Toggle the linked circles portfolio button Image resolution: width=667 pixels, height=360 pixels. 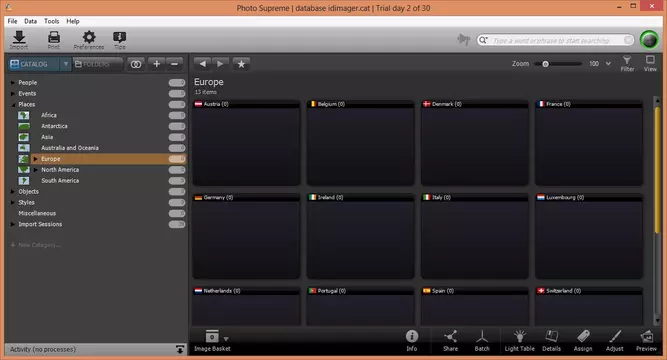coord(136,64)
